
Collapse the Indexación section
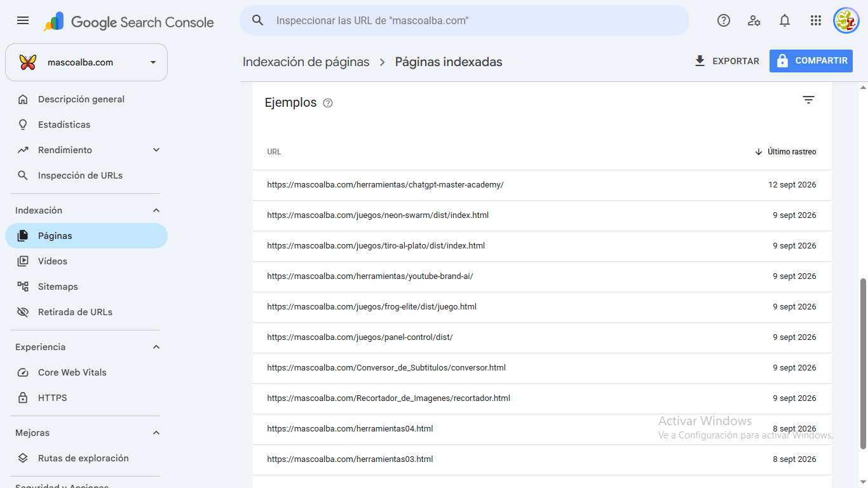tap(156, 210)
